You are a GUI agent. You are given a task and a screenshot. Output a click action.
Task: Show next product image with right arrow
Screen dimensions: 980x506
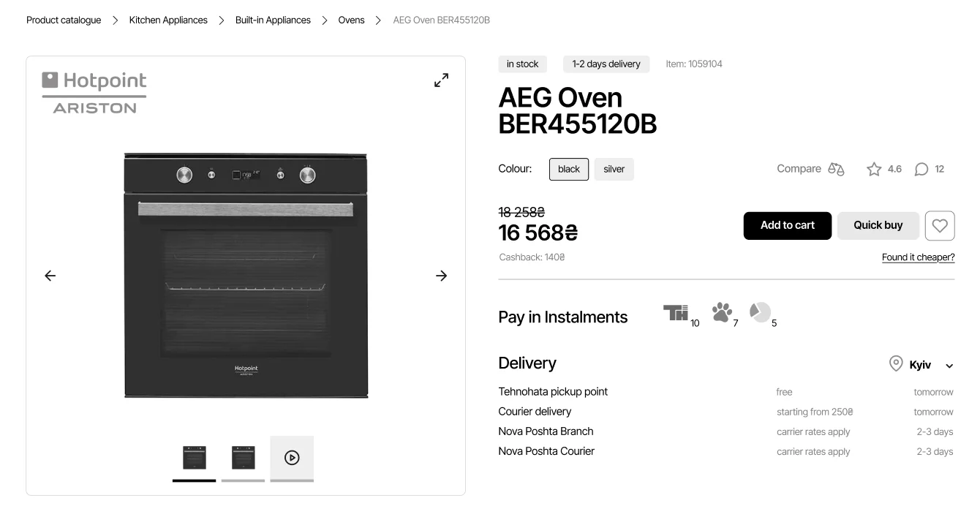pos(441,276)
